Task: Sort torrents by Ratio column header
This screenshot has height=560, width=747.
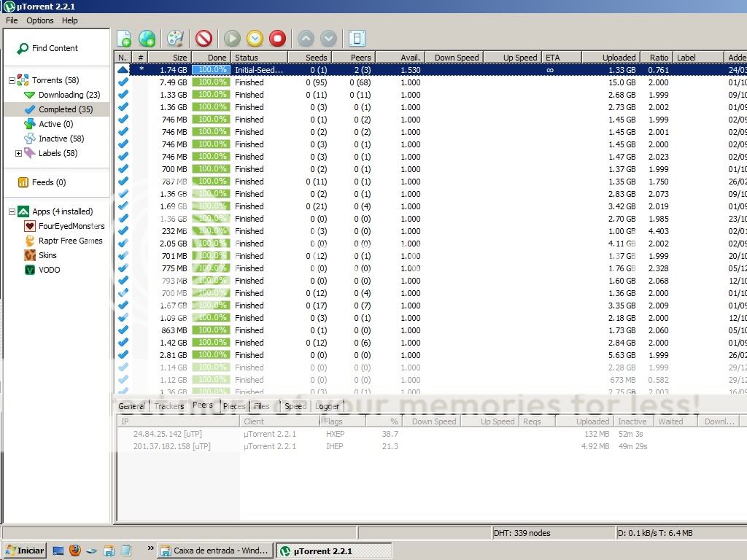Action: tap(657, 58)
